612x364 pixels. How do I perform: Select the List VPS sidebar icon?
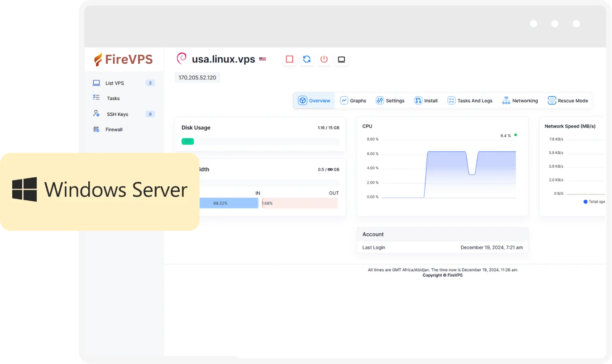click(x=96, y=82)
